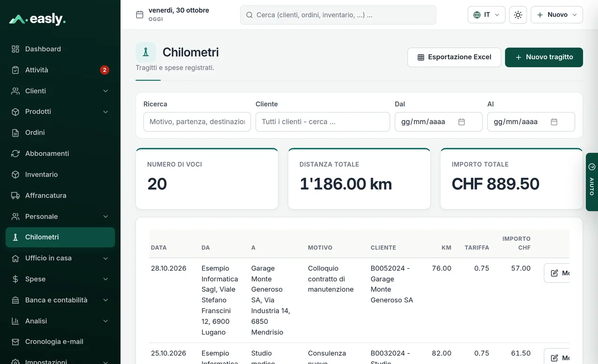Click Nuovo tragitto button
Image resolution: width=598 pixels, height=364 pixels.
point(544,57)
